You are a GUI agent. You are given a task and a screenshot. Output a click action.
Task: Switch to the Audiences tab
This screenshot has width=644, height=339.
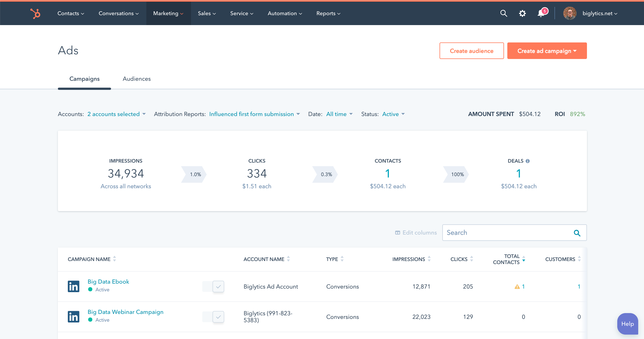click(x=137, y=79)
